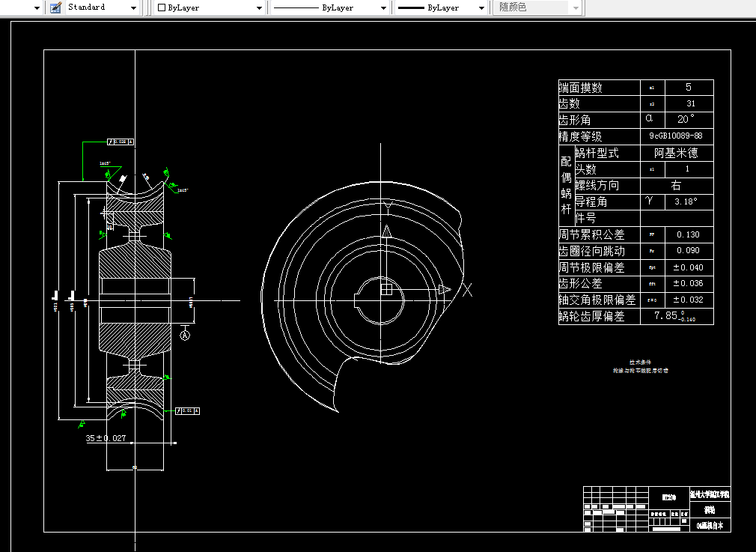This screenshot has width=756, height=552.
Task: Click the datum A circle marker
Action: click(x=185, y=335)
